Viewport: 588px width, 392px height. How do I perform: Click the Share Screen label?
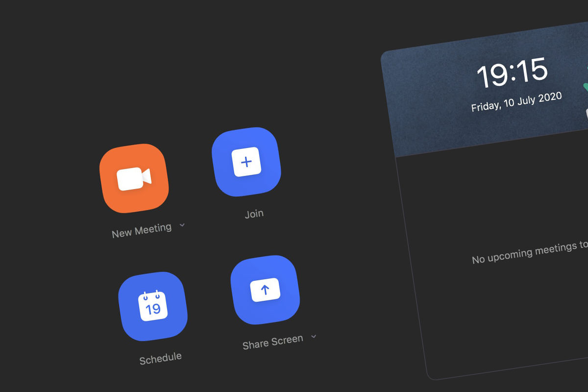273,342
